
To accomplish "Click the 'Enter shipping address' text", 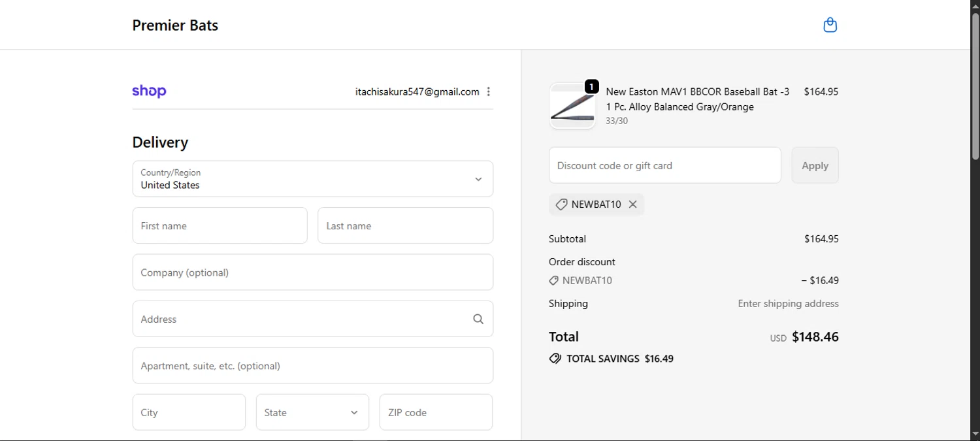I will [788, 304].
